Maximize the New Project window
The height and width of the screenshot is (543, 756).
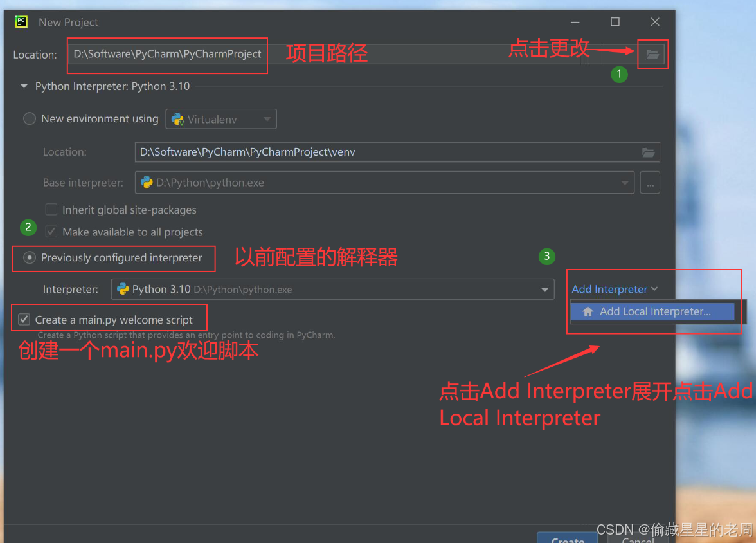615,22
